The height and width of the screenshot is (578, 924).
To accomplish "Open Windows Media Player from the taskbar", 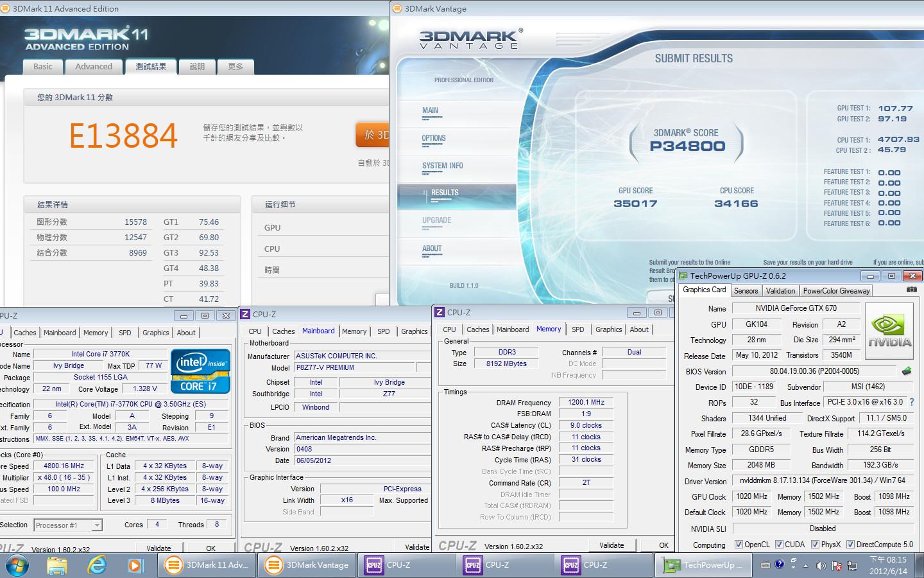I will pyautogui.click(x=135, y=566).
